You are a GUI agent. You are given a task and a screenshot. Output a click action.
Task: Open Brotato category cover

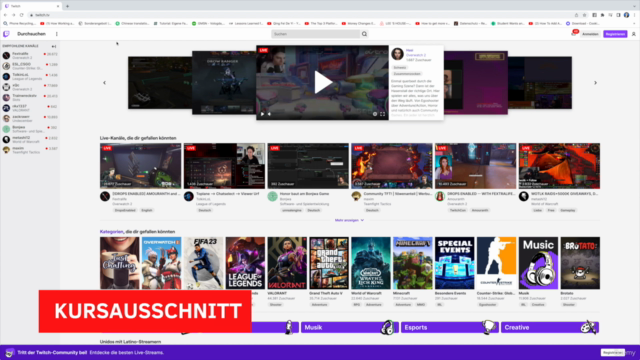tap(580, 263)
